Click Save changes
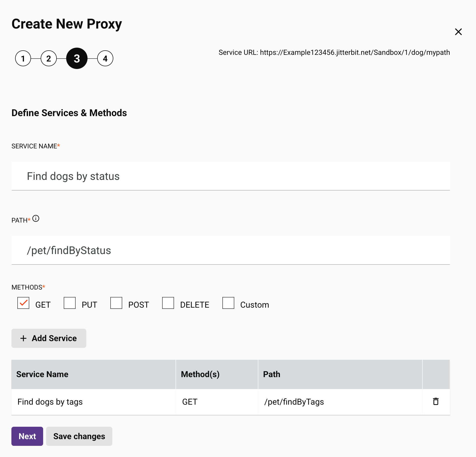Screen dimensions: 476x457 point(79,436)
